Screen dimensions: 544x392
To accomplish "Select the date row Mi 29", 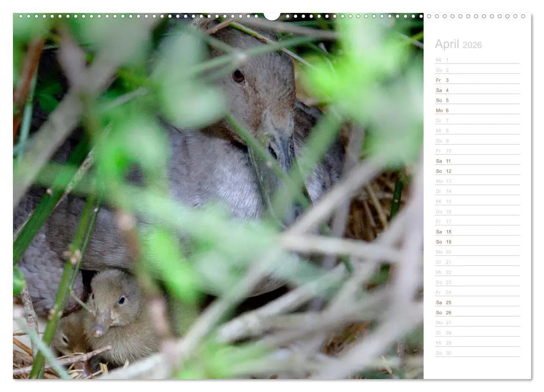I will [477, 343].
